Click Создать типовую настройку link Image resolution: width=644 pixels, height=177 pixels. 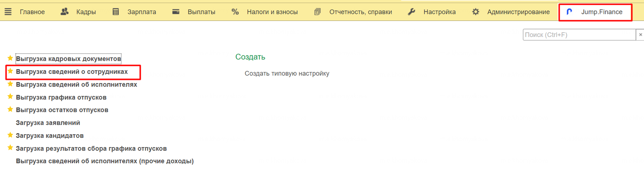pos(287,74)
